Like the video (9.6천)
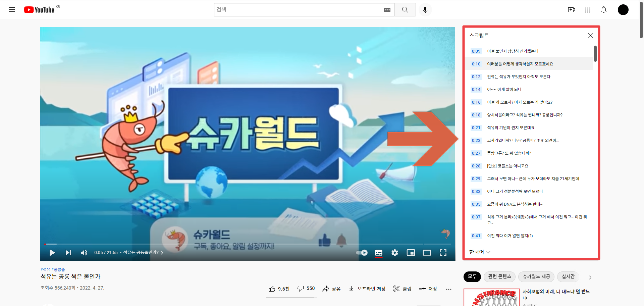 coord(279,289)
